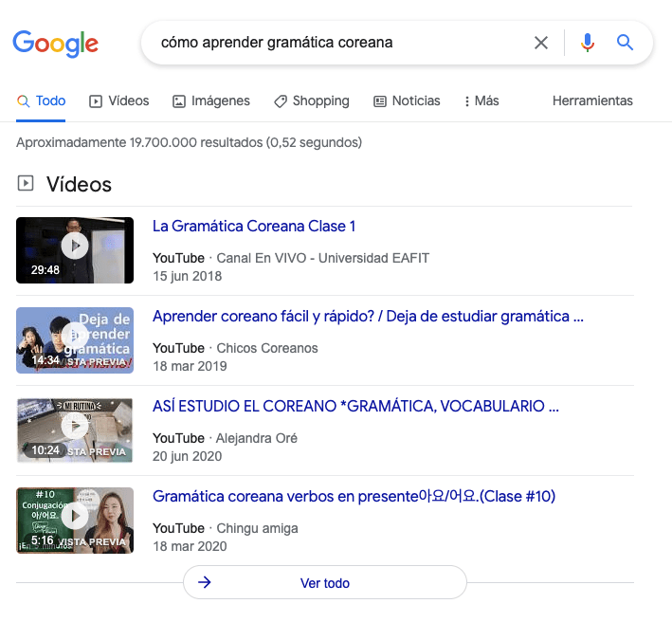Open Gramática coreana verbos en presente link
The width and height of the screenshot is (672, 622).
tap(354, 496)
